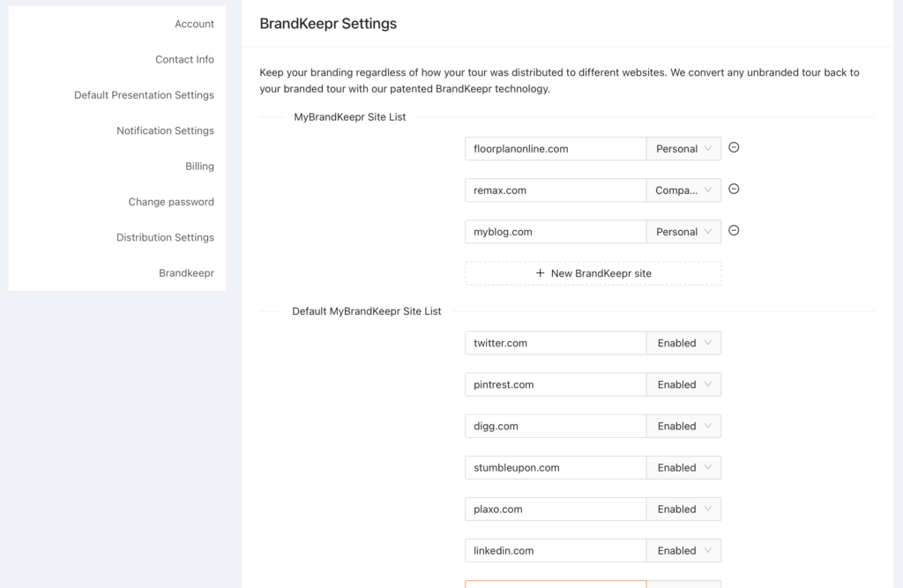Open the Enabled dropdown for stumbleupon.com
The height and width of the screenshot is (588, 903).
[683, 466]
